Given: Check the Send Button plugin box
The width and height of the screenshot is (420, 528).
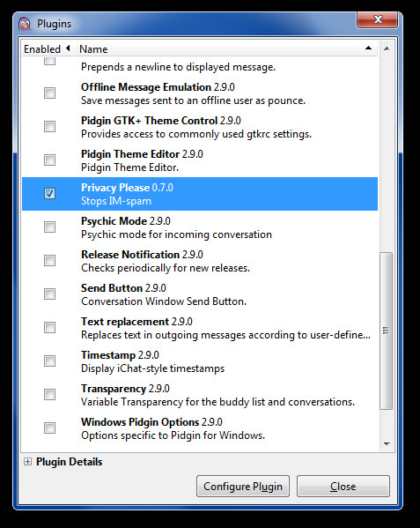Looking at the screenshot, I should (x=50, y=294).
